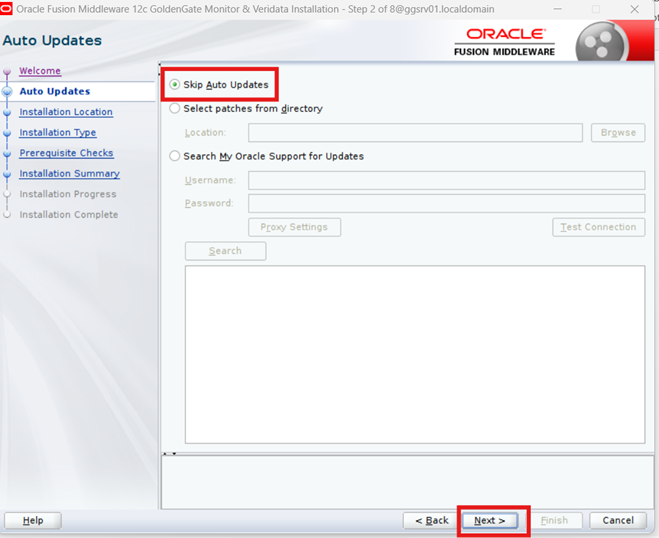Focus the Password field

(446, 203)
